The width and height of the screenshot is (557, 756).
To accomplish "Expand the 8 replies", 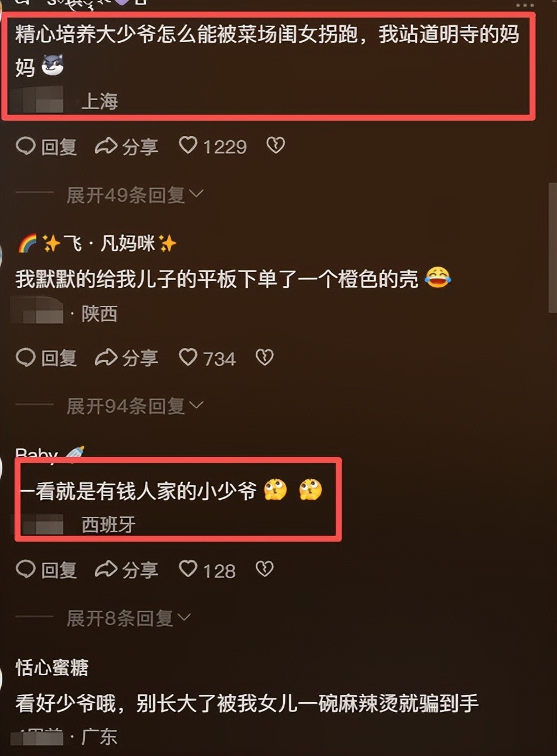I will (x=128, y=618).
